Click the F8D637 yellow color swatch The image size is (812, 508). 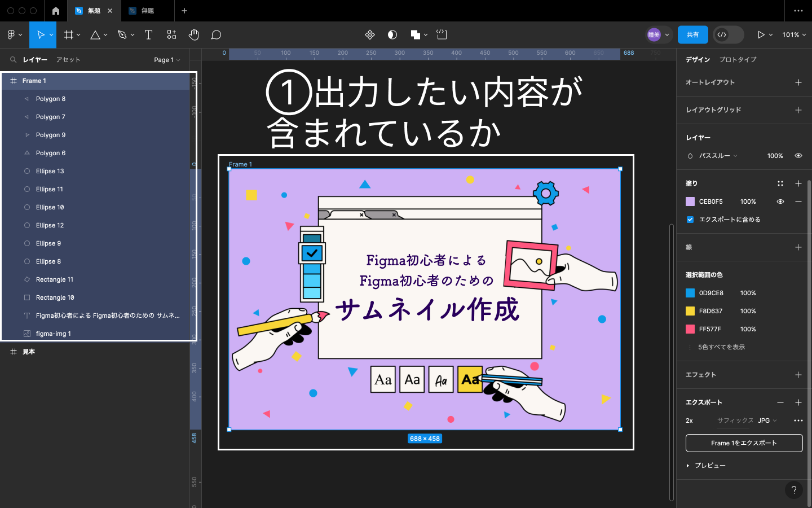[x=690, y=311]
